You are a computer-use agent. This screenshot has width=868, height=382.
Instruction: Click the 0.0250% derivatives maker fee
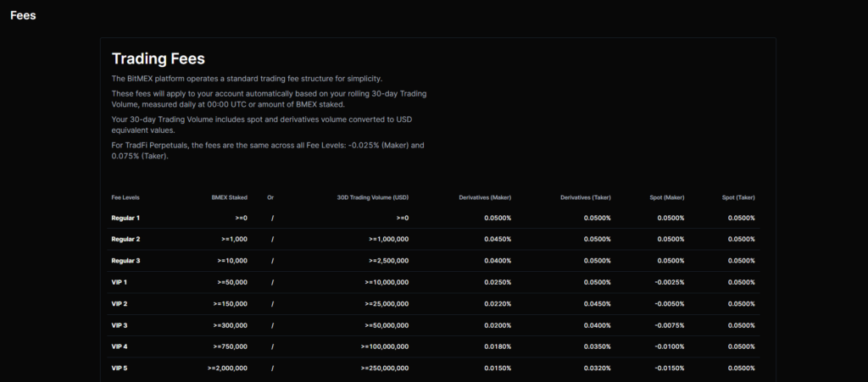click(x=498, y=283)
